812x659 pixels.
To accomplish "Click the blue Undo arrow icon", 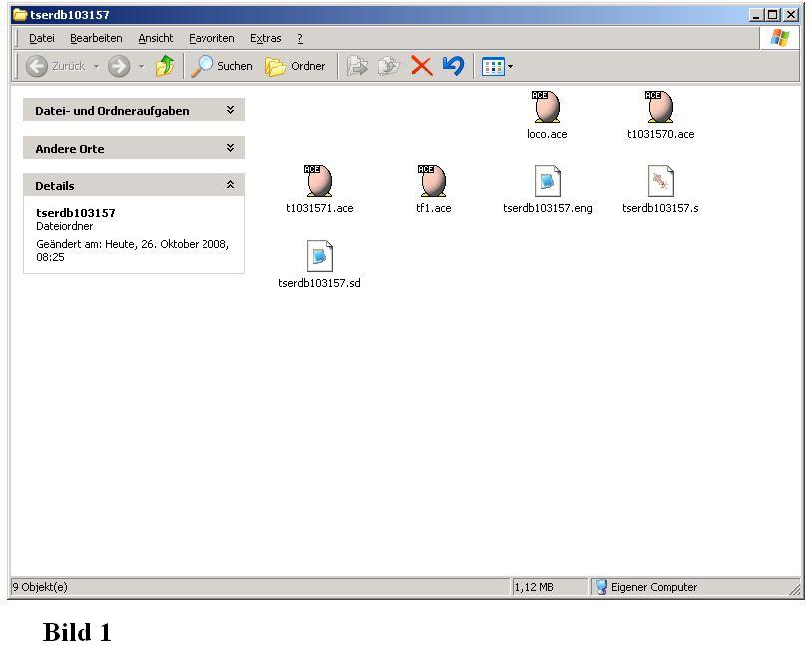I will tap(453, 66).
